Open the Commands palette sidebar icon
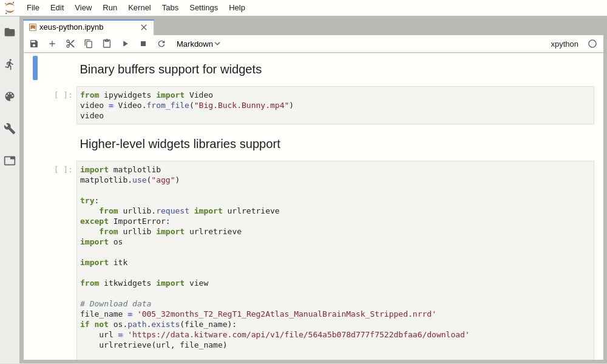 [10, 96]
